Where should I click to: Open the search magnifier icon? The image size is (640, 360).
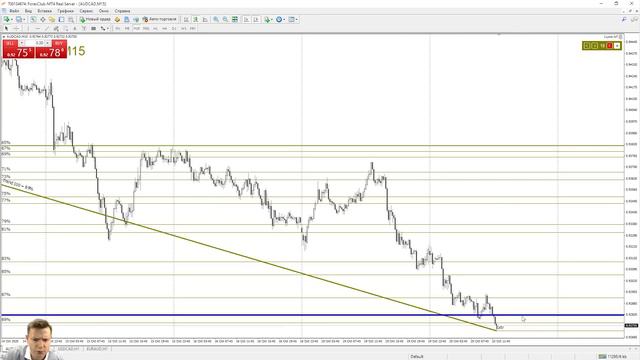pyautogui.click(x=624, y=19)
